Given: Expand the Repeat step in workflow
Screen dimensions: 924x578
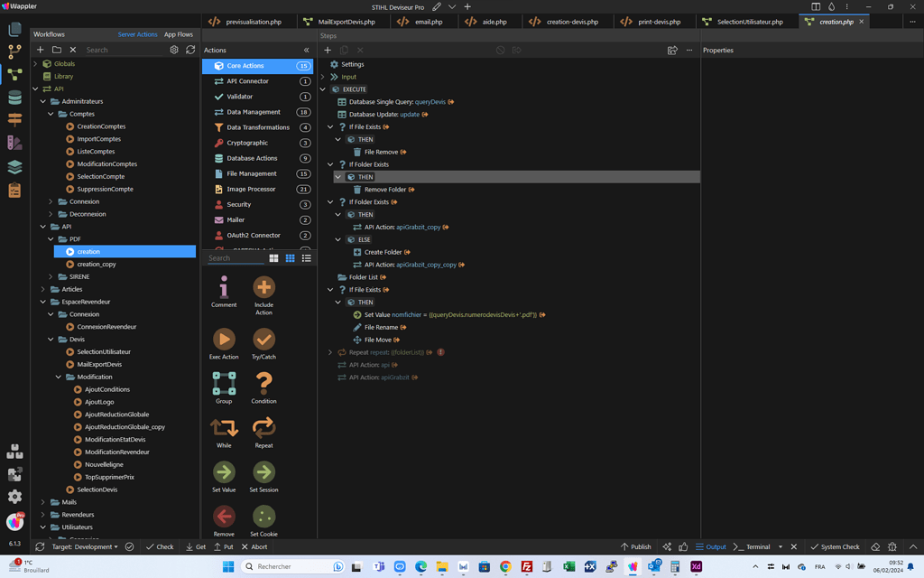Looking at the screenshot, I should 330,352.
